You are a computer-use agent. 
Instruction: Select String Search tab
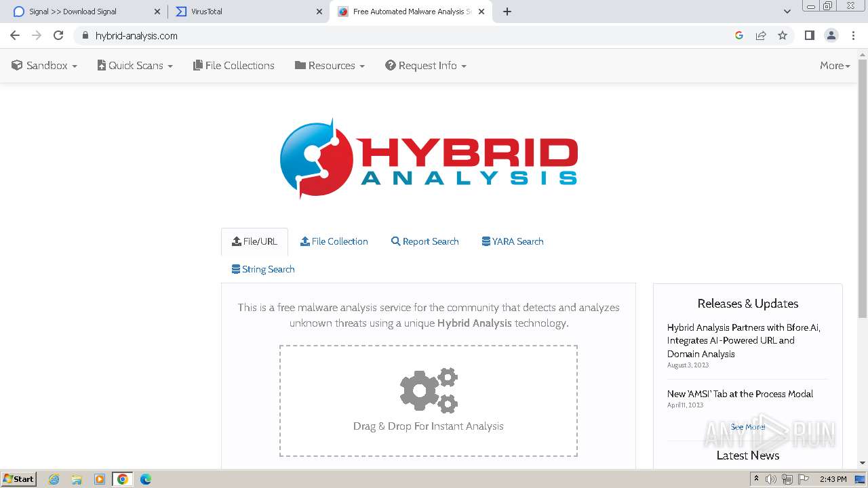[x=263, y=269]
